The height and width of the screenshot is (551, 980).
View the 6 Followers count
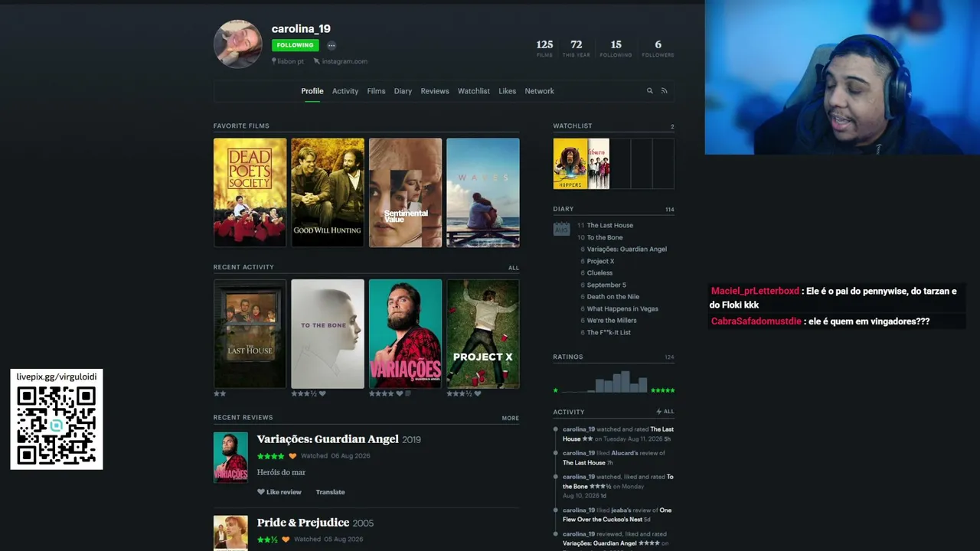pyautogui.click(x=658, y=48)
